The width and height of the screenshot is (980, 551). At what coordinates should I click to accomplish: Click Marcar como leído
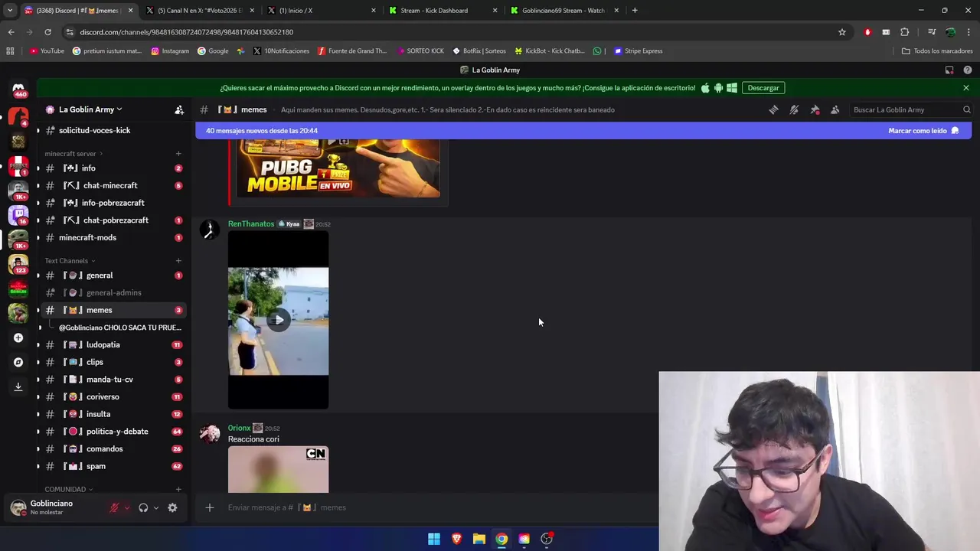923,131
